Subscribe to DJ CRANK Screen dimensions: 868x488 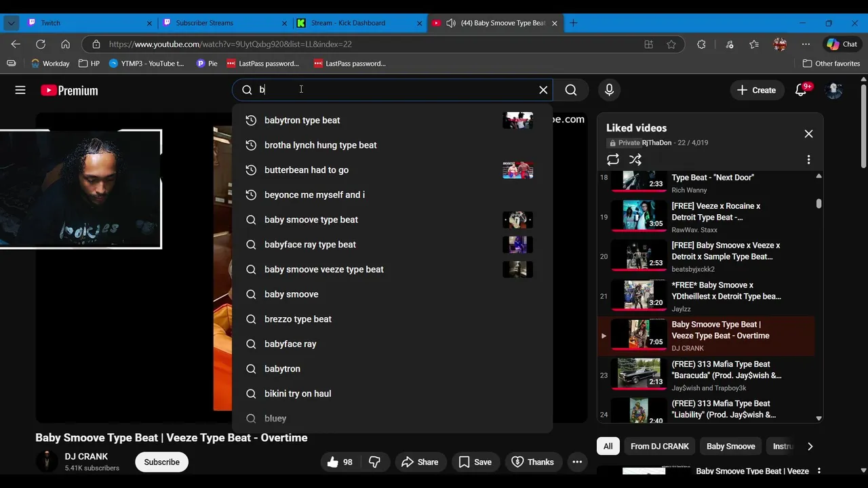pos(161,462)
